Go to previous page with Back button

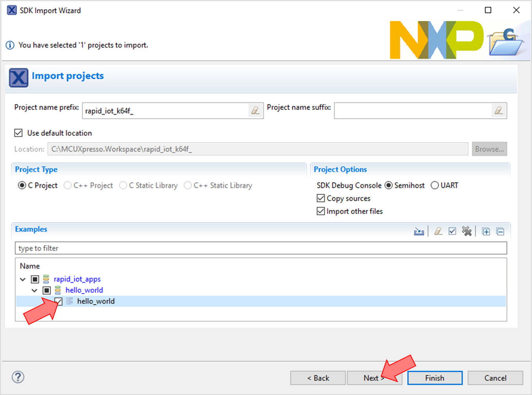[x=318, y=378]
